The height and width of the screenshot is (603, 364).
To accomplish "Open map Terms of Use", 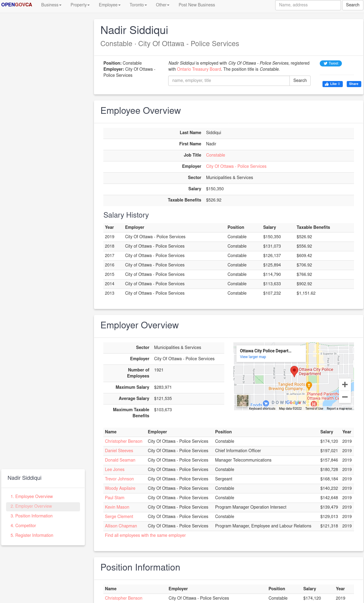I will click(314, 408).
